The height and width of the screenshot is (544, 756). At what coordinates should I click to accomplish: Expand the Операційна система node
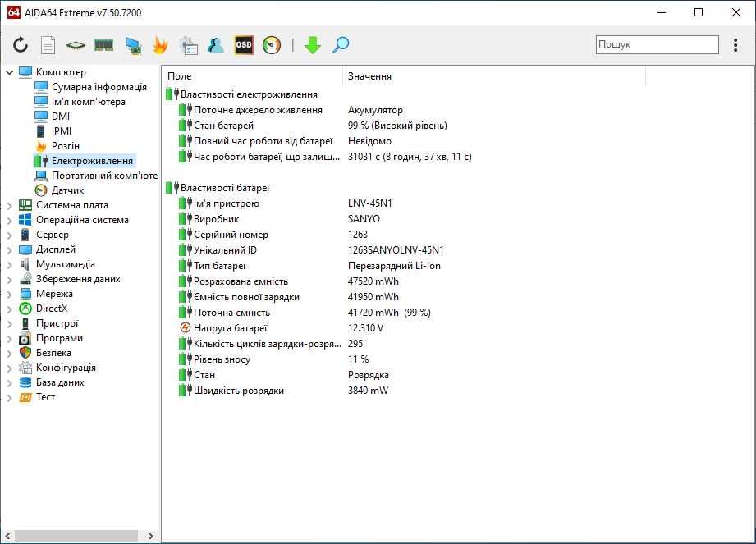pos(9,221)
